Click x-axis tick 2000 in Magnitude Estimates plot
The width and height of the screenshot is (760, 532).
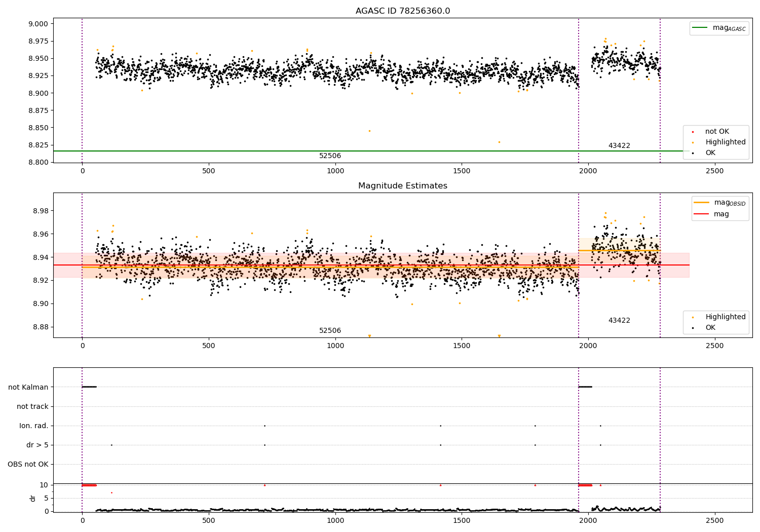[x=588, y=346]
